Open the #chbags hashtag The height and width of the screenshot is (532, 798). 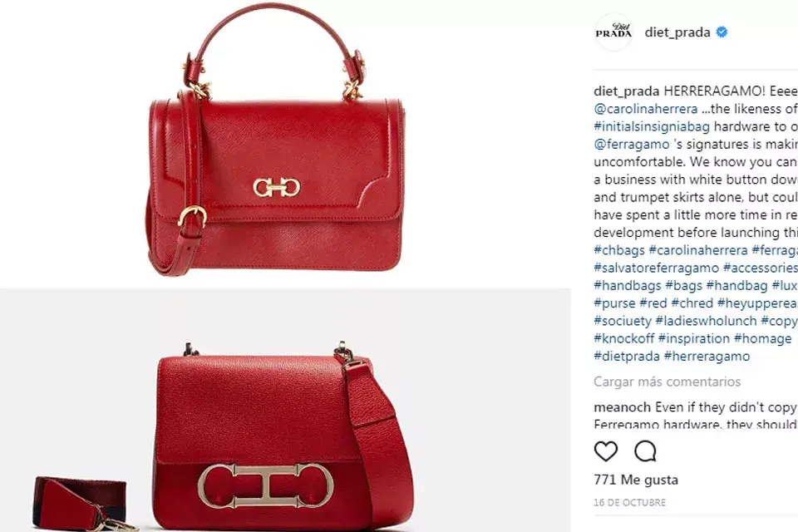(619, 250)
